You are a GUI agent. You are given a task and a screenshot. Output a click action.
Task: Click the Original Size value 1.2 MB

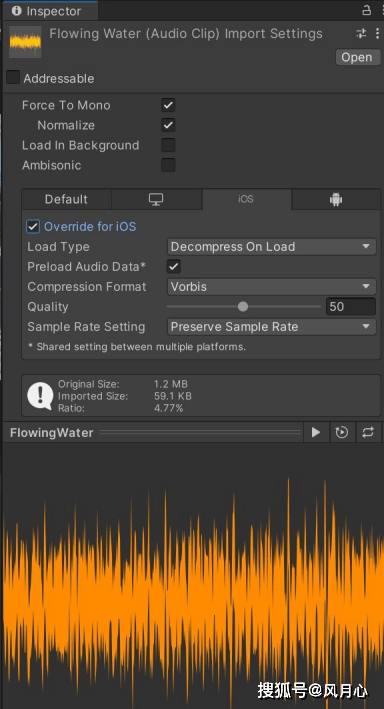[171, 384]
